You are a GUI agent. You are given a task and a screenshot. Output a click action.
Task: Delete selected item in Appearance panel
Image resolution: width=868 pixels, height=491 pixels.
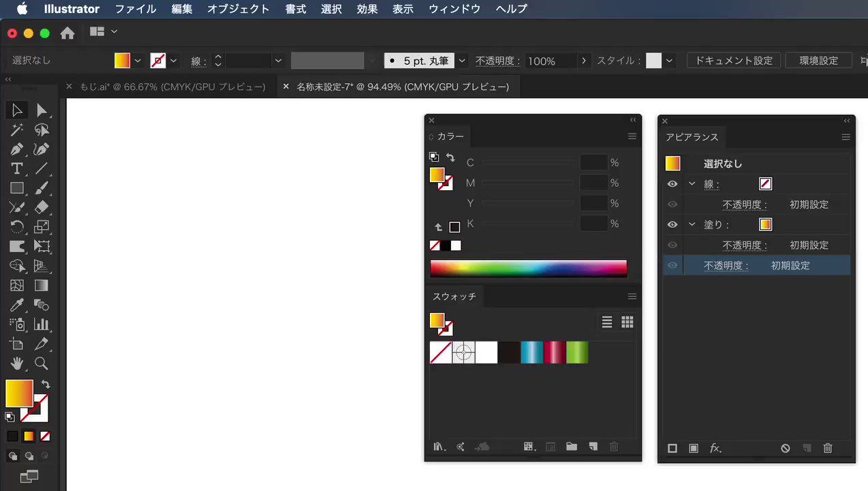coord(828,448)
